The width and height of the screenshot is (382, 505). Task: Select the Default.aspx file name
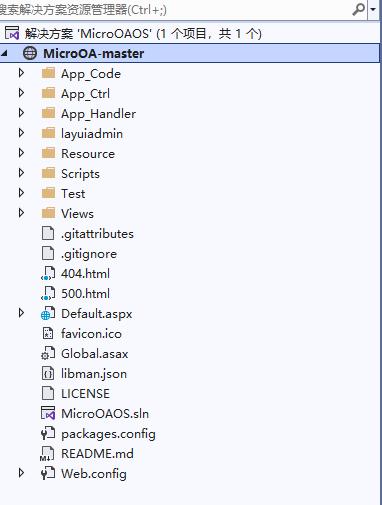click(x=97, y=314)
